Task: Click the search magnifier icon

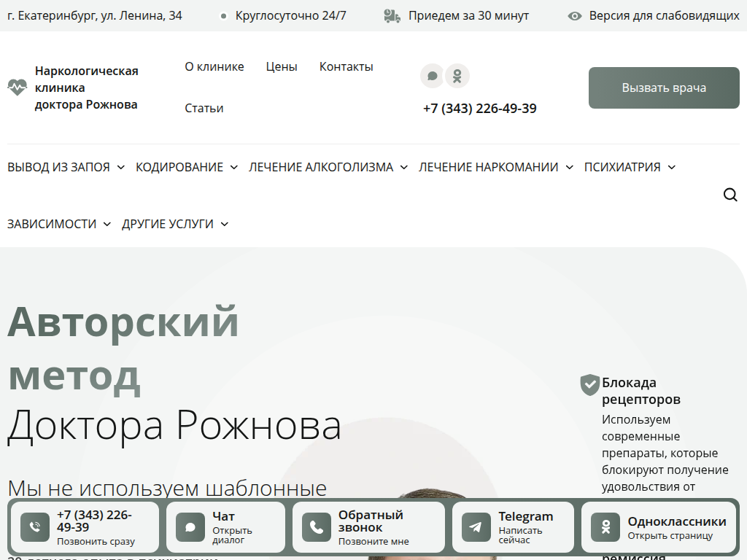Action: 730,195
